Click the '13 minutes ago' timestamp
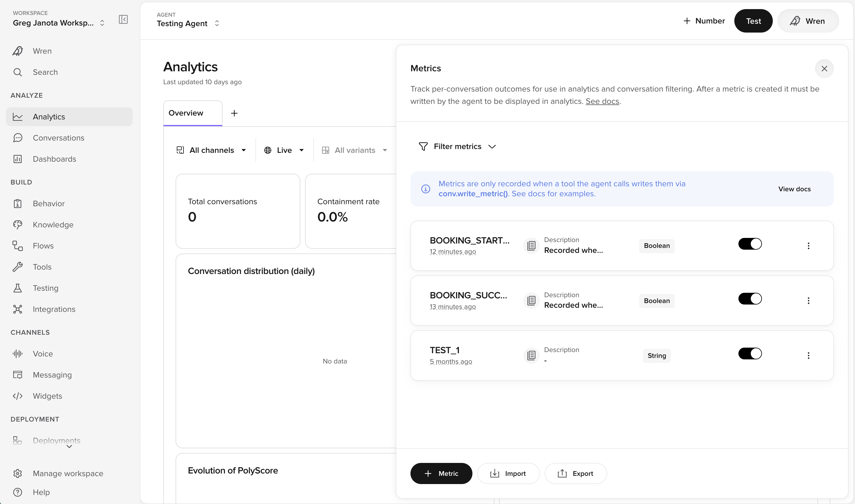Screen dimensions: 855x504 tap(453, 307)
